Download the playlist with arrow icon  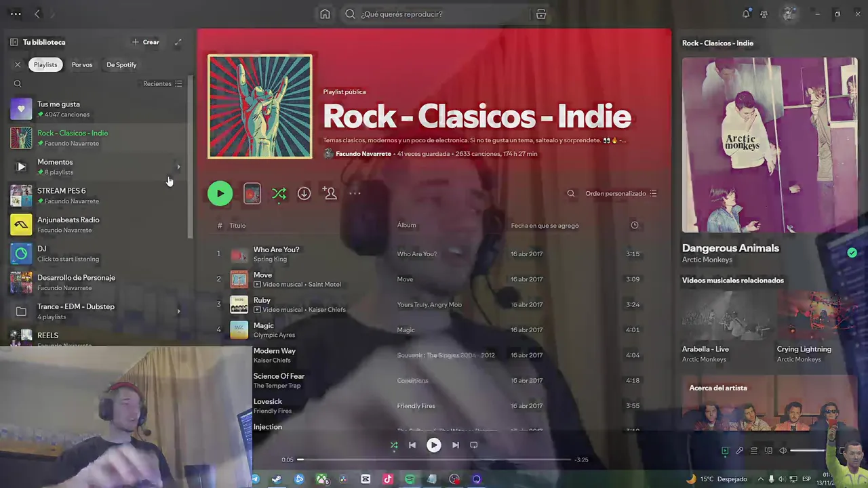point(304,193)
